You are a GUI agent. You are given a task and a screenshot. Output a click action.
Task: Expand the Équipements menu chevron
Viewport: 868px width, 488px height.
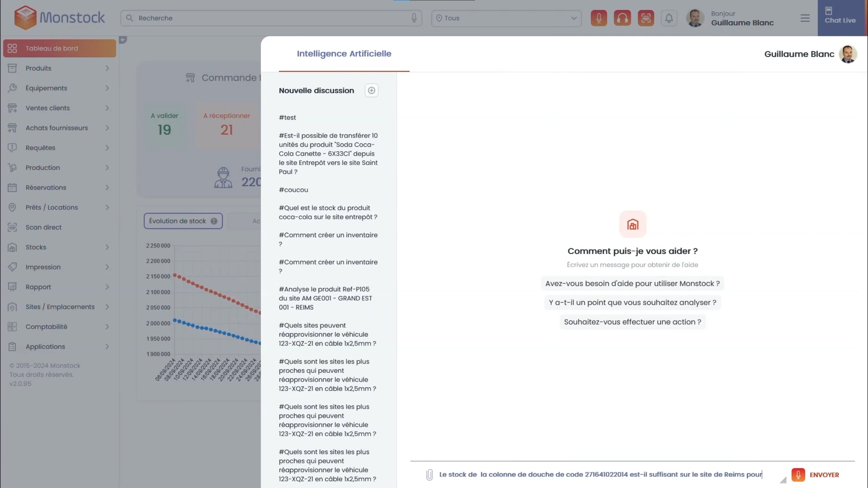[107, 88]
